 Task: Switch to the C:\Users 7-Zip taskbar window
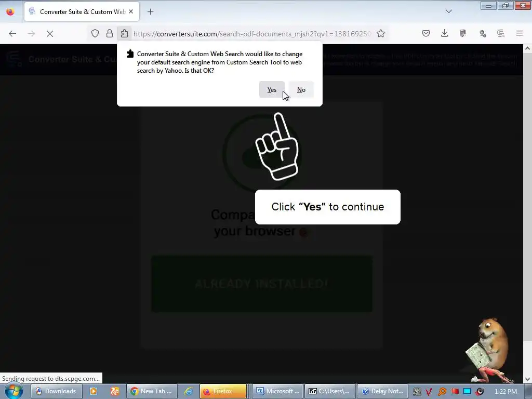(330, 391)
